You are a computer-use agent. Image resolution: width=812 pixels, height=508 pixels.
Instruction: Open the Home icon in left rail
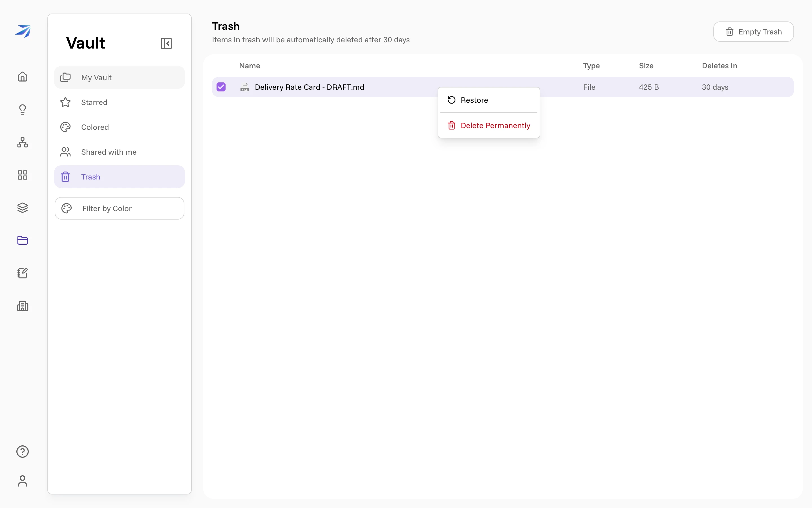23,76
